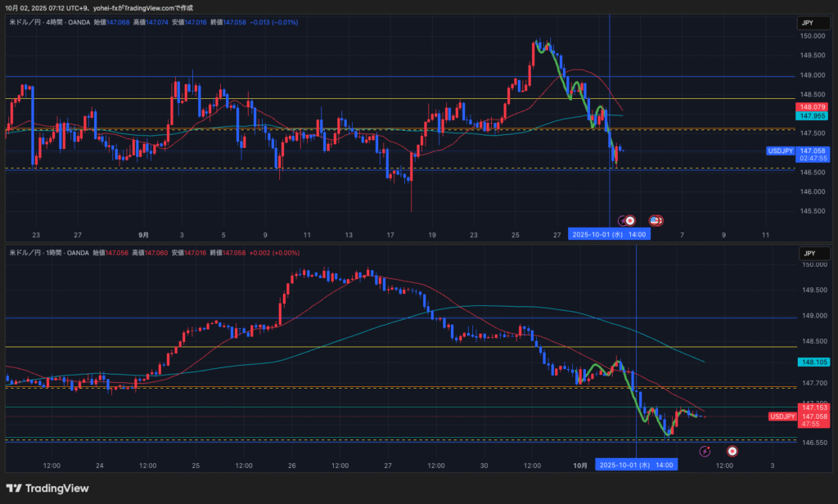Open the JPY currency selector on the lower chart
The image size is (838, 504).
click(807, 253)
